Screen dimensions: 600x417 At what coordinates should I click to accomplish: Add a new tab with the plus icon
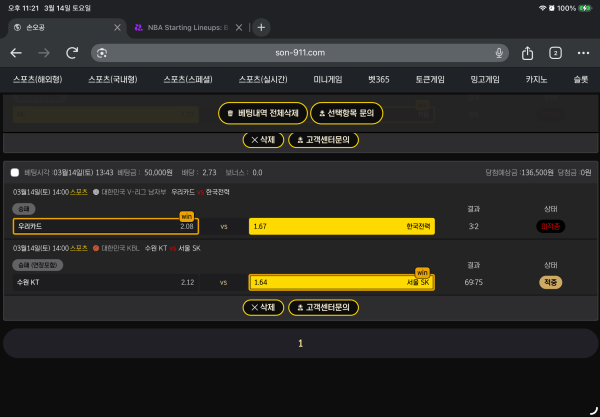click(261, 27)
